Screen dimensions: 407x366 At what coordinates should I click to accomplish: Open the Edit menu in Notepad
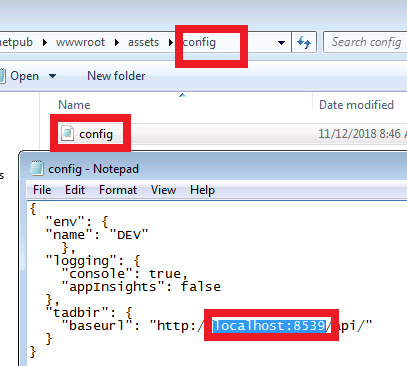pyautogui.click(x=75, y=190)
